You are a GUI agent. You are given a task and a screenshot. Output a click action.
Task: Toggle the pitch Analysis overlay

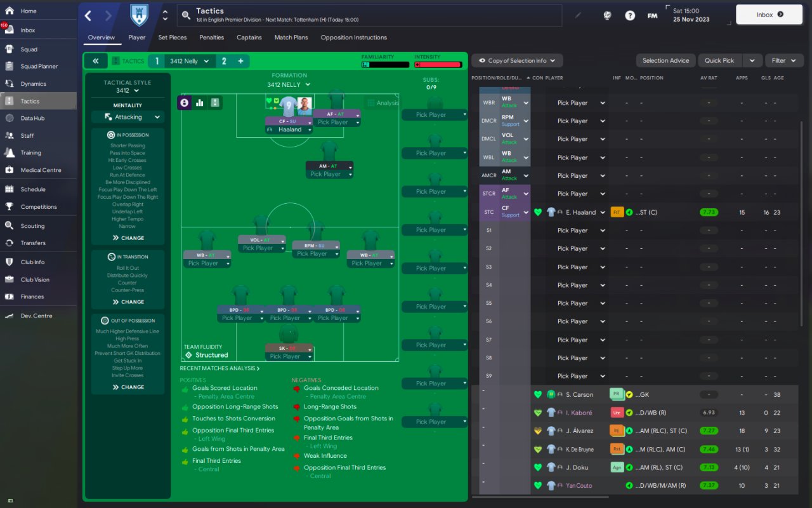383,103
